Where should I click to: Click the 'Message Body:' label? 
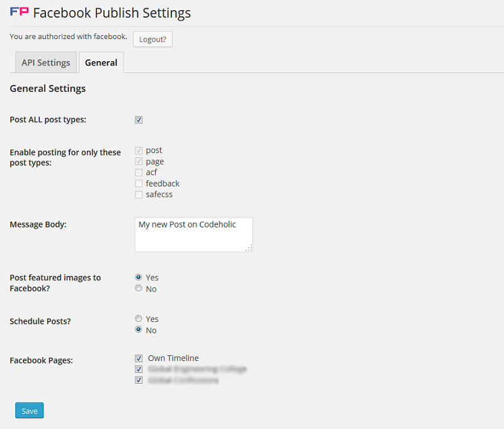(x=38, y=224)
